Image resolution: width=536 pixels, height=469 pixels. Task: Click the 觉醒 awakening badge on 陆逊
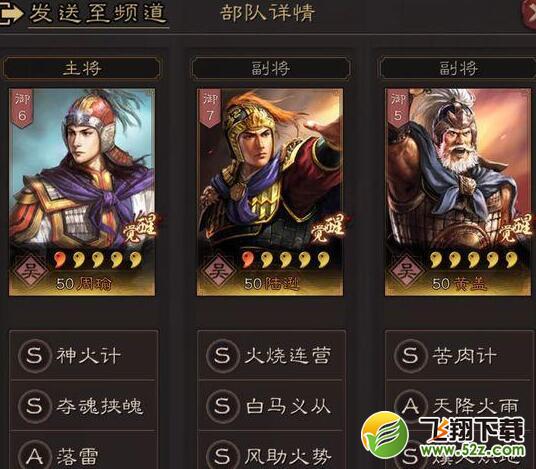coord(328,227)
